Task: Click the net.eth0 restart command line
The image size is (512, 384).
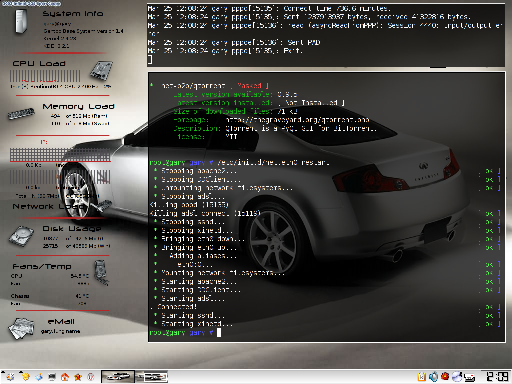Action: coord(273,163)
